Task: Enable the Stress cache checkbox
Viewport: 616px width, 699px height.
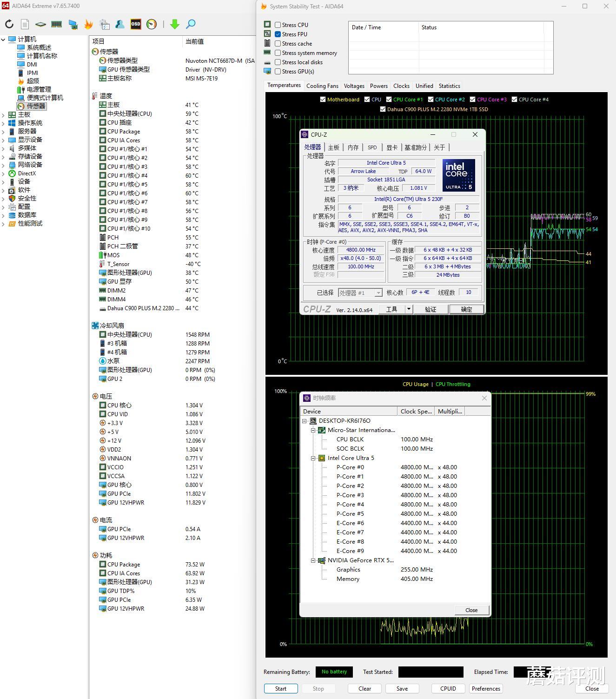Action: point(278,44)
